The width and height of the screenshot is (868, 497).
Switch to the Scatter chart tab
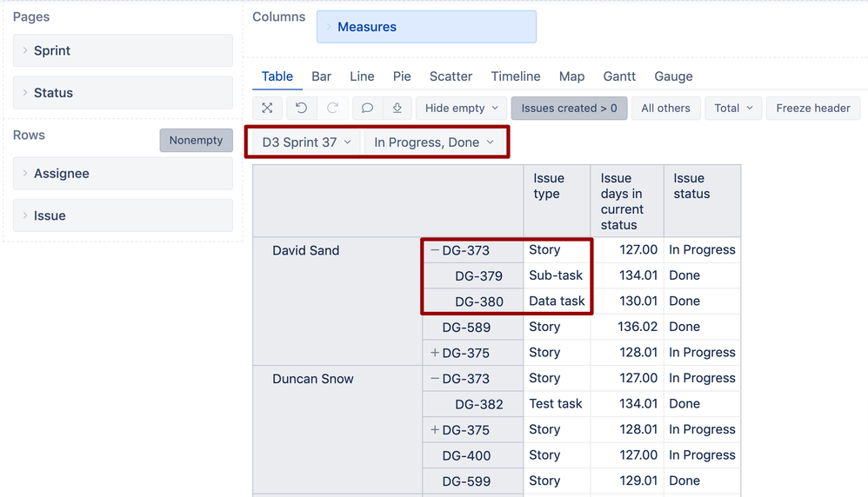pyautogui.click(x=451, y=76)
